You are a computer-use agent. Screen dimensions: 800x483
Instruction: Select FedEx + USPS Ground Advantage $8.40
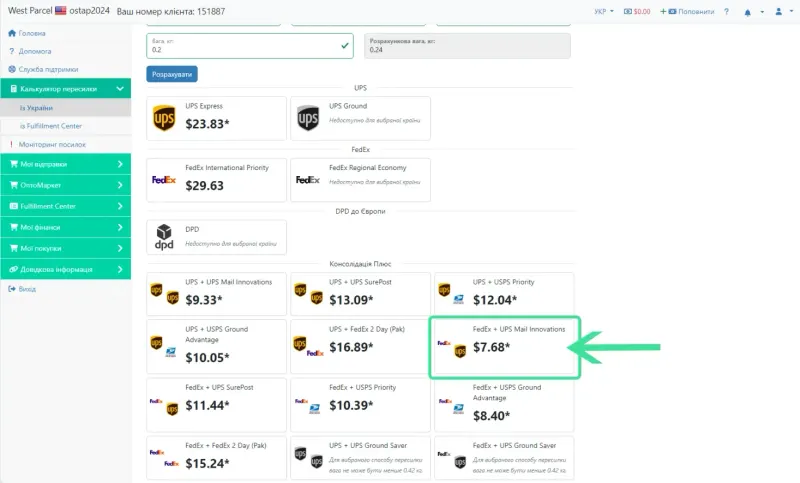point(504,405)
